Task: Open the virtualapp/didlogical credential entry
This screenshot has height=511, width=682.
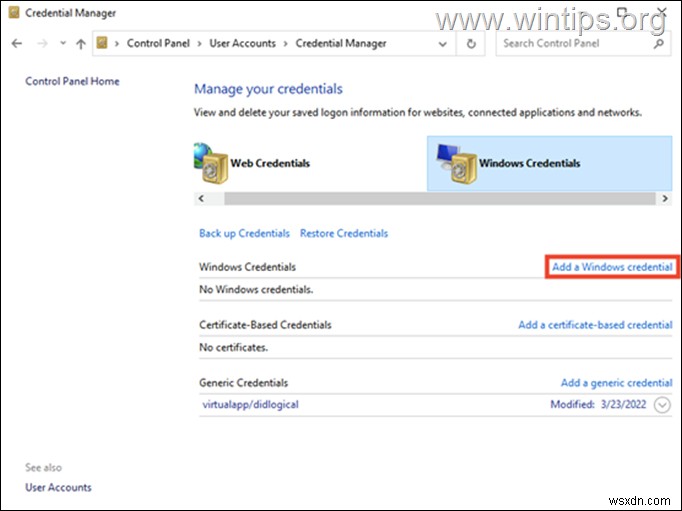Action: pyautogui.click(x=251, y=405)
